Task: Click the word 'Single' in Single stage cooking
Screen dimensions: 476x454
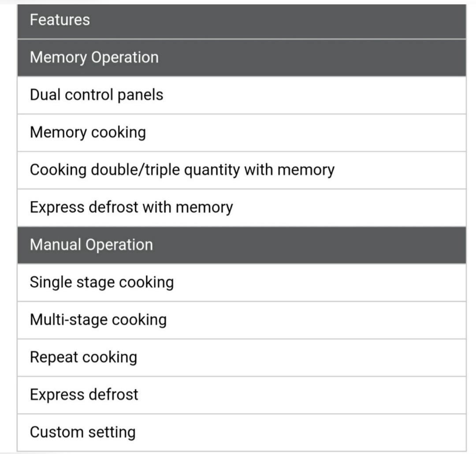Action: (x=47, y=282)
